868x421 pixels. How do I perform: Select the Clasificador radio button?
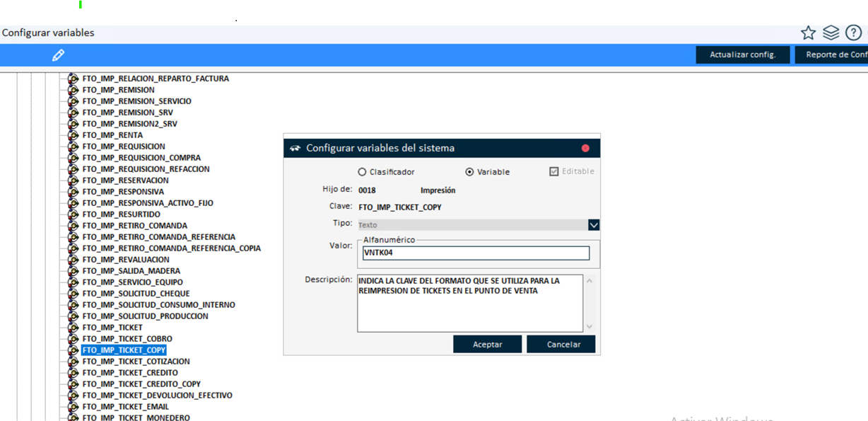coord(363,172)
